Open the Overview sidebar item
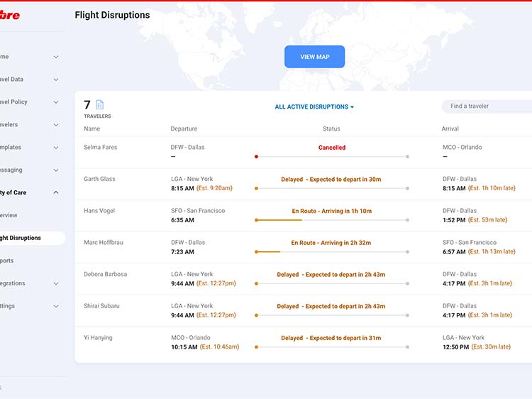This screenshot has width=532, height=399. (x=10, y=215)
